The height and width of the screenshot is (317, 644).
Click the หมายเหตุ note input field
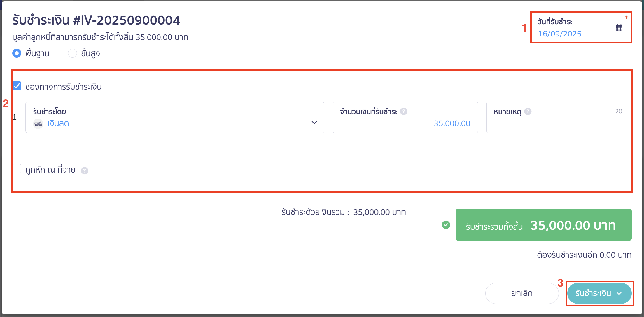559,117
